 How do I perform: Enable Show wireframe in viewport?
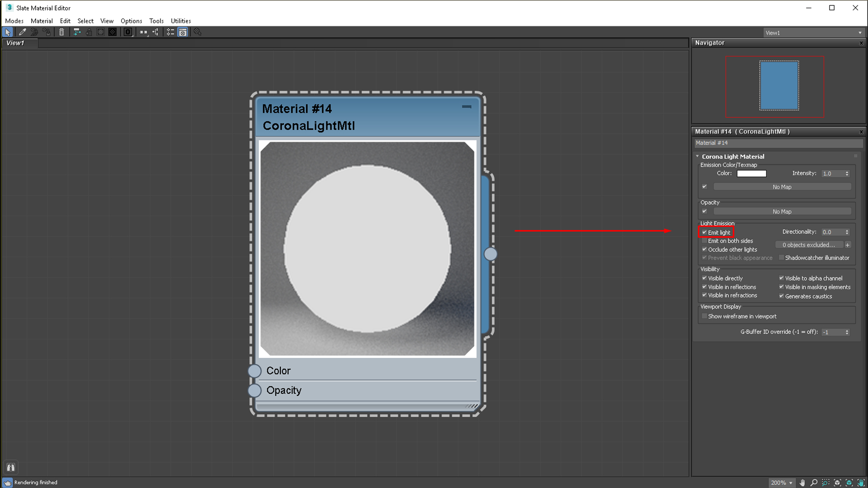(x=704, y=316)
